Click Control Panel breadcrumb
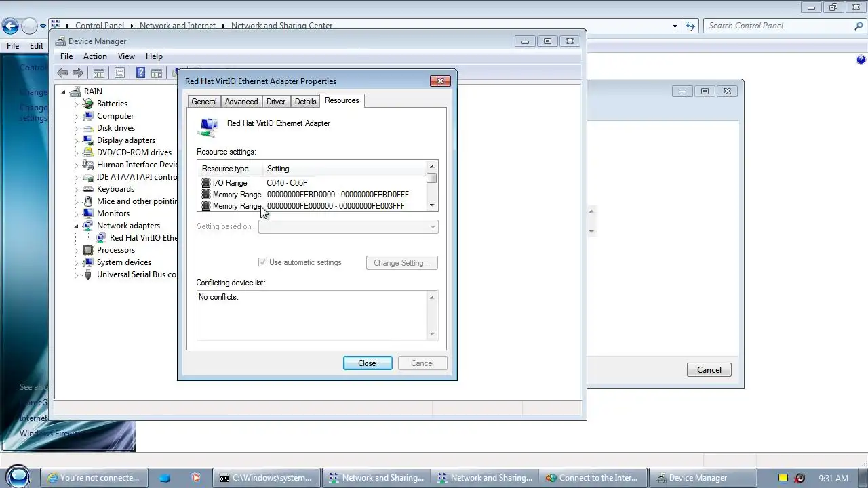Image resolution: width=868 pixels, height=488 pixels. (x=100, y=26)
